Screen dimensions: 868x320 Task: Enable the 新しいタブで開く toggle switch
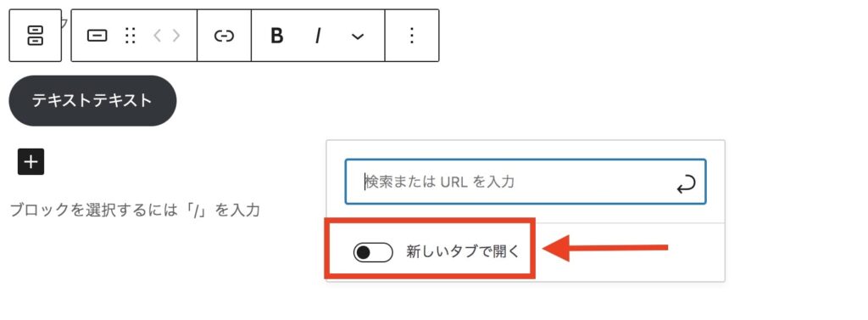373,252
